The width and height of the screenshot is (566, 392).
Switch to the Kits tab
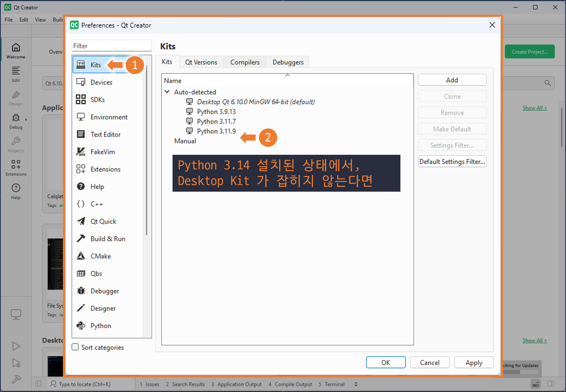(167, 62)
